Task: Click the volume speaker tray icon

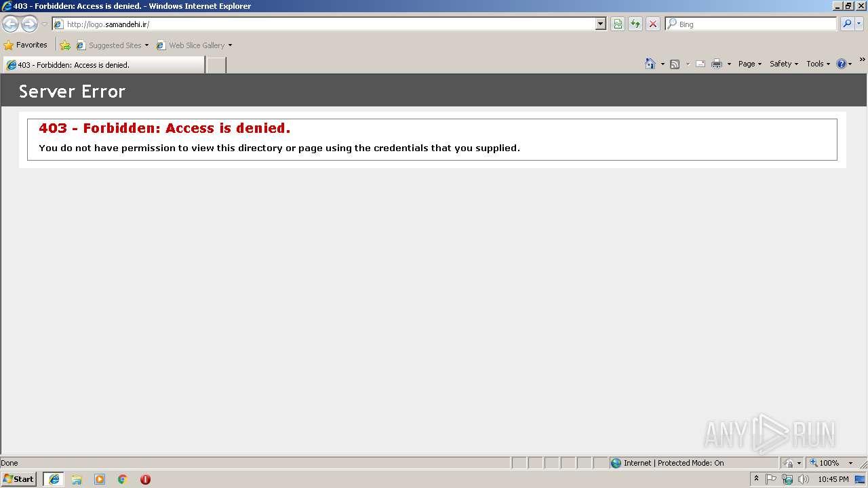Action: (x=804, y=479)
